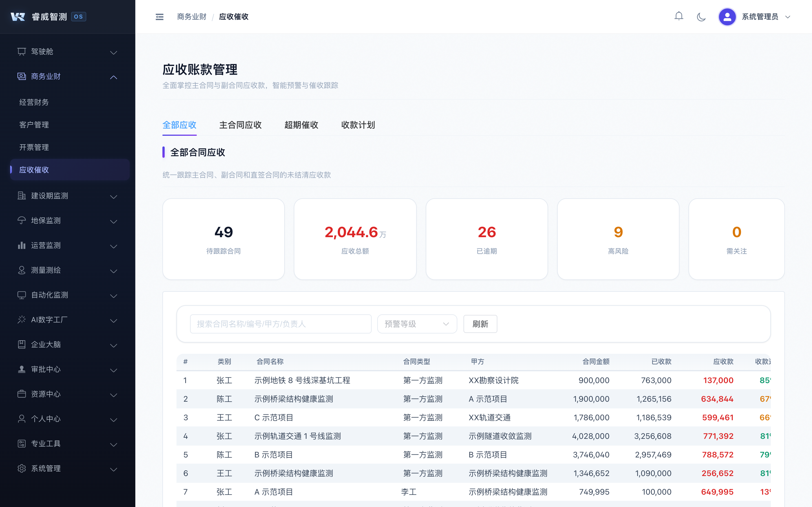Click the AI数字工厂 sparkle icon
The image size is (812, 507).
click(x=21, y=320)
